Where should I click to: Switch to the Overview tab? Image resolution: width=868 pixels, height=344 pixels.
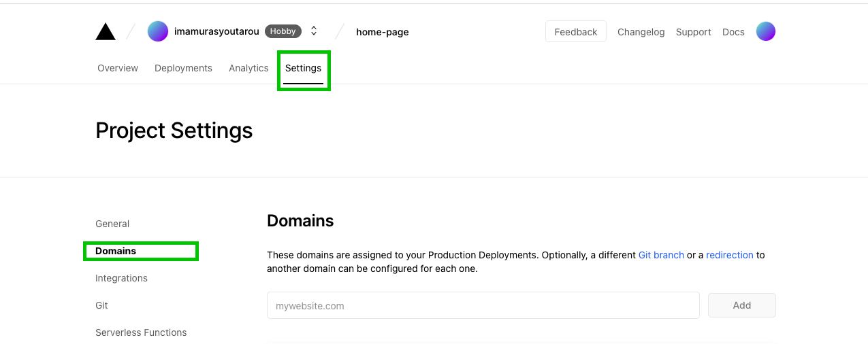pos(118,68)
